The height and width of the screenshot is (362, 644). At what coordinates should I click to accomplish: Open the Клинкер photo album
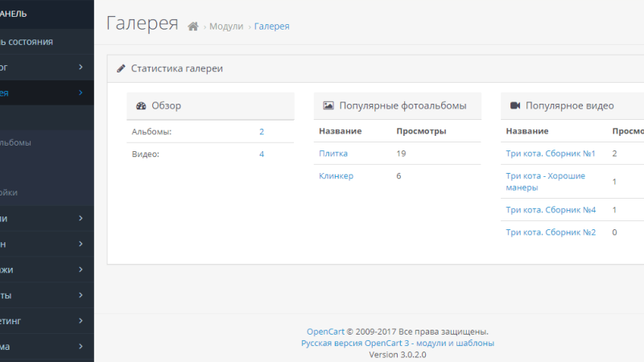pos(336,175)
